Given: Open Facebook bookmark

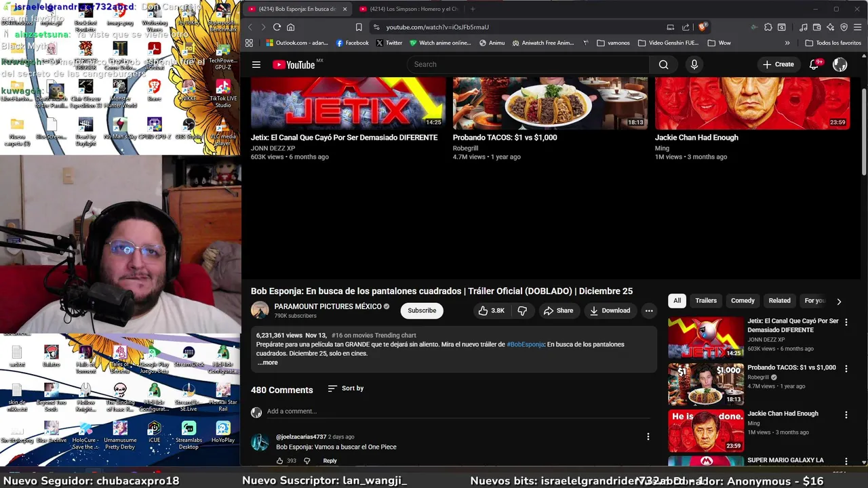Looking at the screenshot, I should click(352, 43).
